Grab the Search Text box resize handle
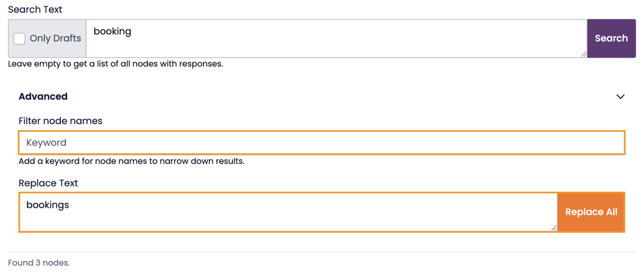644x277 pixels. [584, 54]
